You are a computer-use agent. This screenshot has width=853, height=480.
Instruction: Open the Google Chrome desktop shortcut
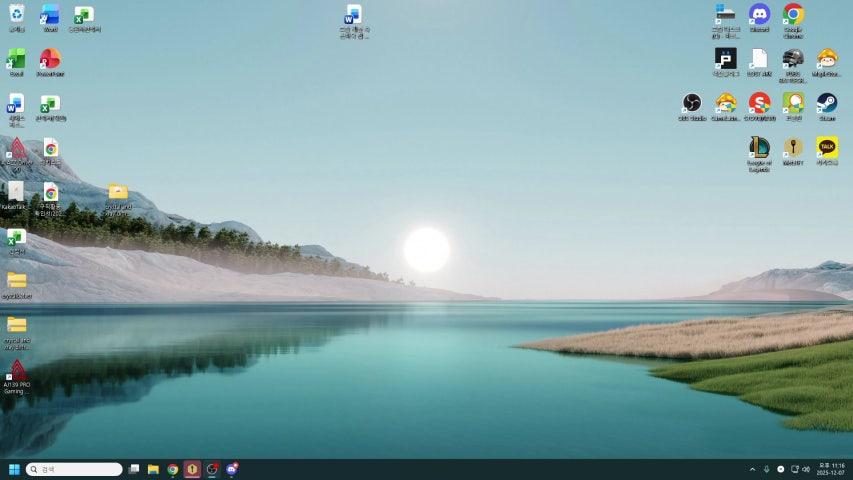[793, 14]
